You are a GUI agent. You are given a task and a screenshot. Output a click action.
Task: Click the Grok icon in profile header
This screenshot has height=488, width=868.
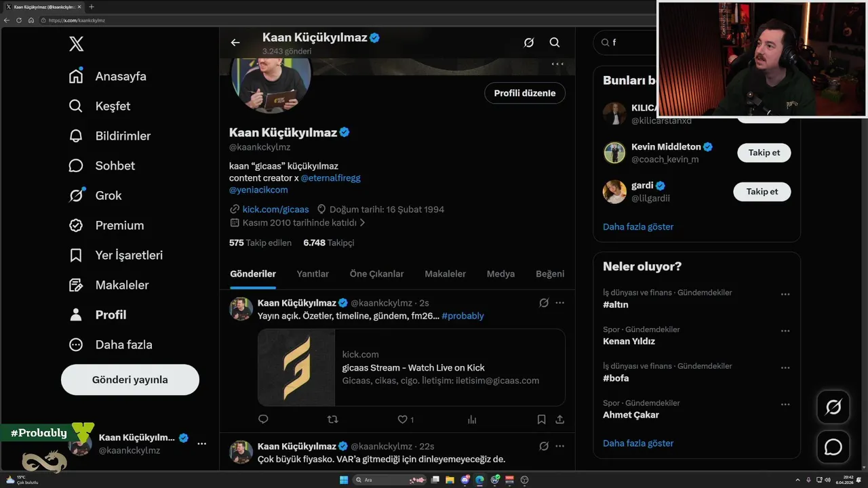coord(529,43)
